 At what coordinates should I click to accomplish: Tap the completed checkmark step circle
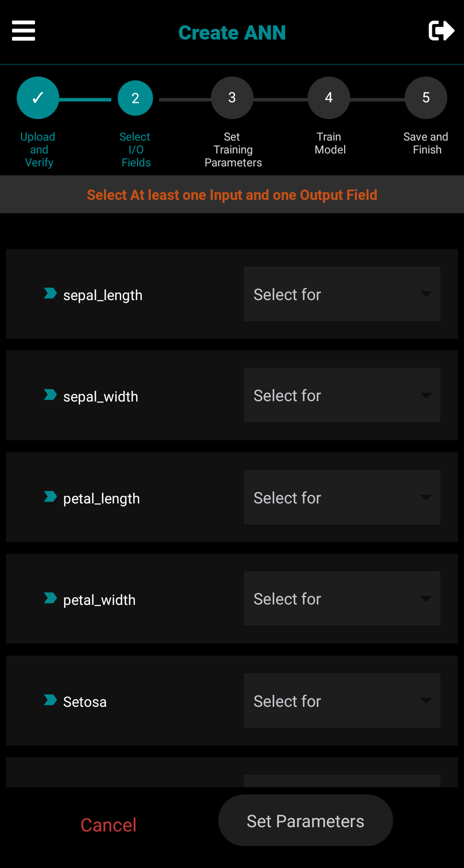pyautogui.click(x=38, y=98)
